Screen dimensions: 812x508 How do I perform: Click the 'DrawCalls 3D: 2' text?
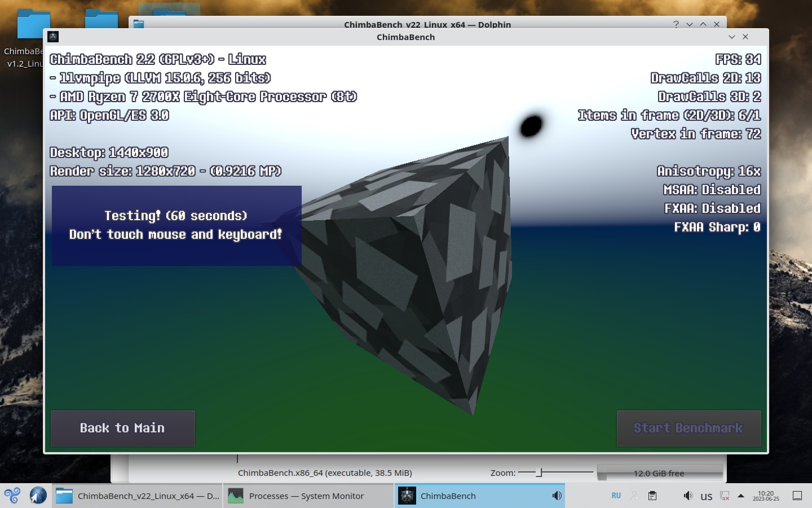[709, 97]
